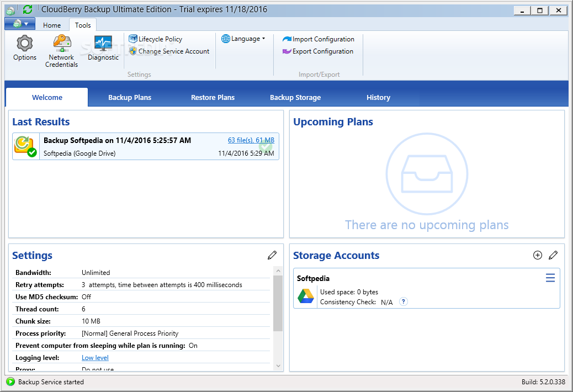Click the Settings scrollbar down arrow
Screen dimensions: 573x392
tap(278, 365)
